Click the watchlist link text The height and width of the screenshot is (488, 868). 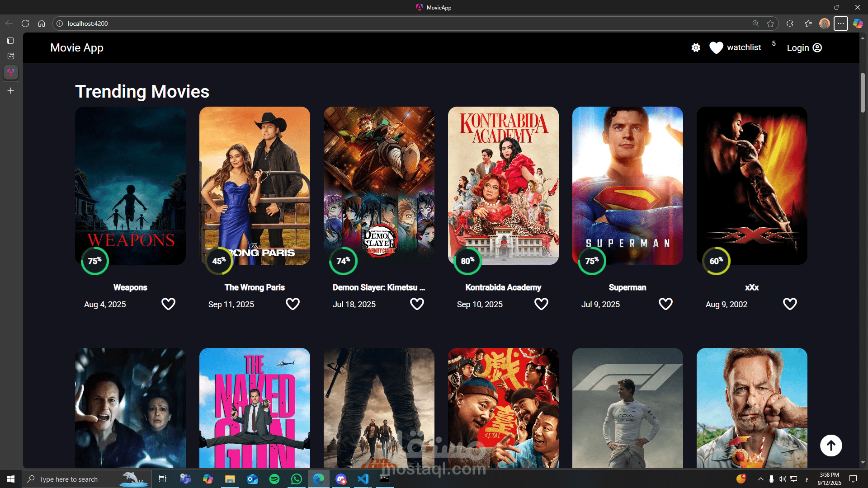coord(744,47)
